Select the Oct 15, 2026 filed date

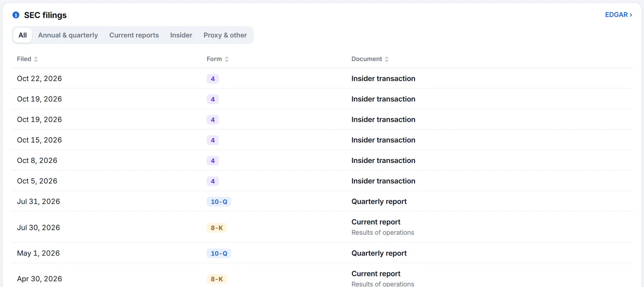point(39,140)
